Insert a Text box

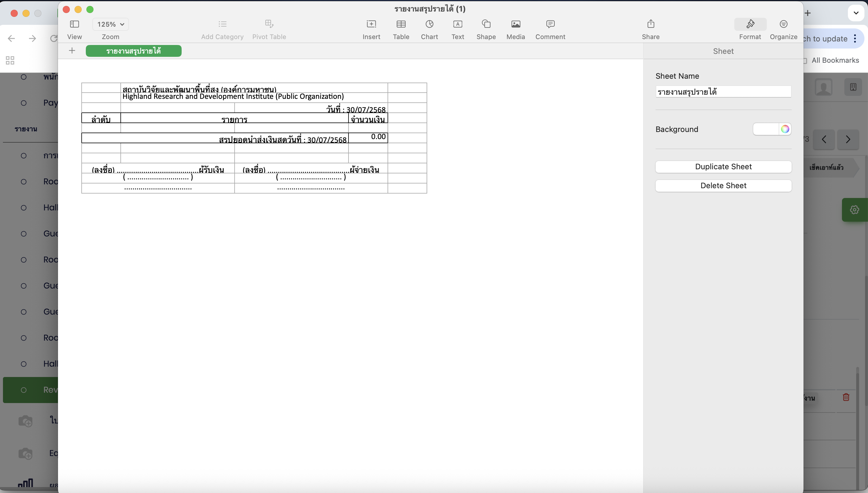pyautogui.click(x=457, y=24)
